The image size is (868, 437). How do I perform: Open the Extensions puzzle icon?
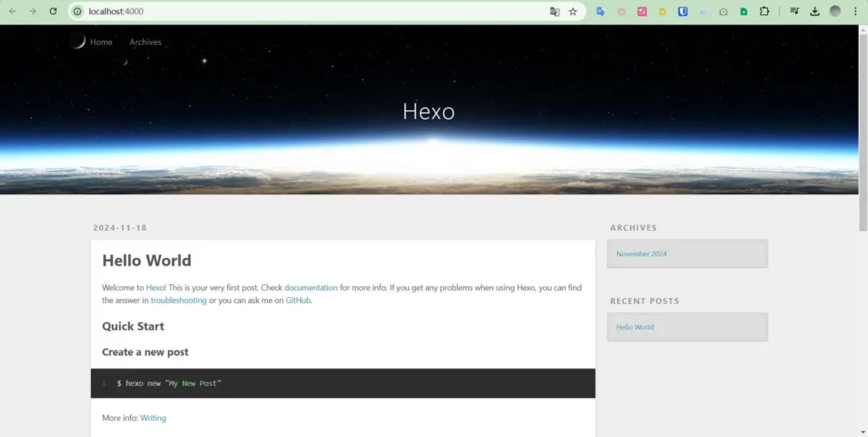pyautogui.click(x=765, y=12)
